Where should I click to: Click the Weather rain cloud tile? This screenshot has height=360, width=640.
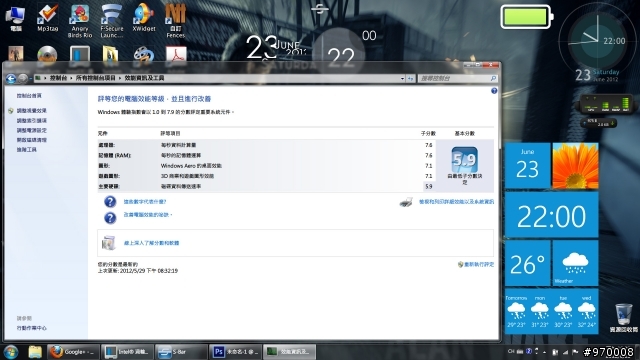click(575, 263)
